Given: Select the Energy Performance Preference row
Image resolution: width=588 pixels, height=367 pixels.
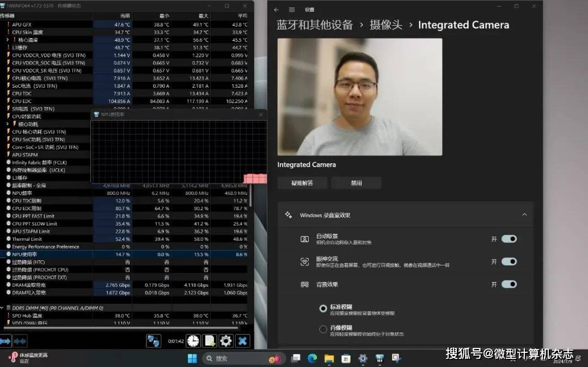Looking at the screenshot, I should tap(124, 247).
